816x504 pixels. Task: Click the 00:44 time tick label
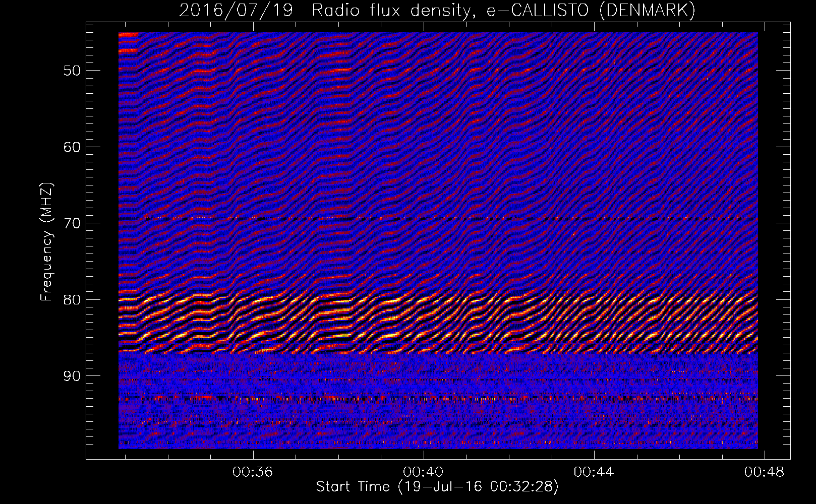click(594, 472)
